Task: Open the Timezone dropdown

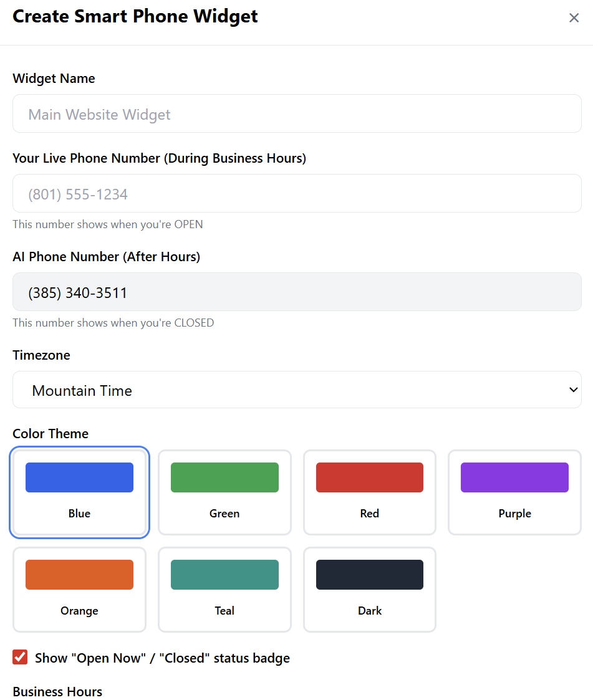Action: 297,390
